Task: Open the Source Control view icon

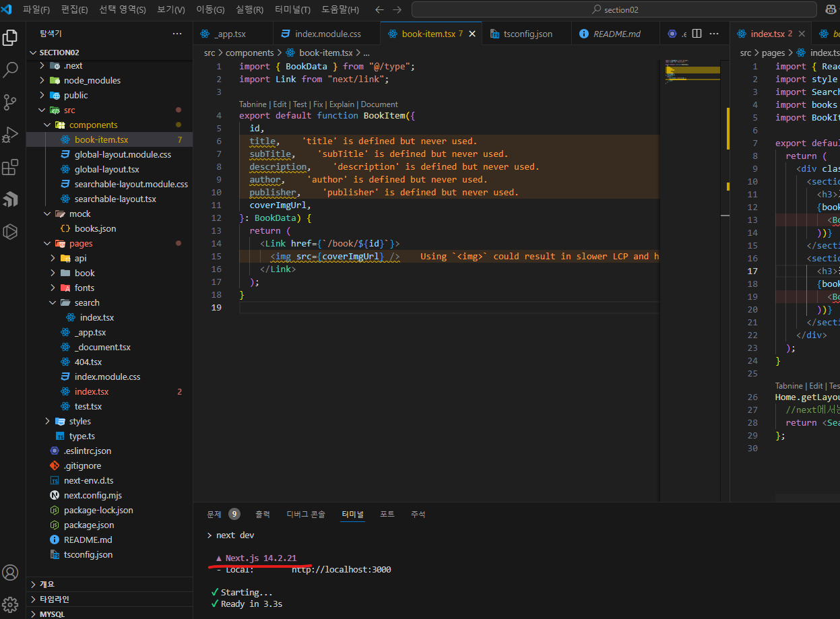Action: coord(10,102)
